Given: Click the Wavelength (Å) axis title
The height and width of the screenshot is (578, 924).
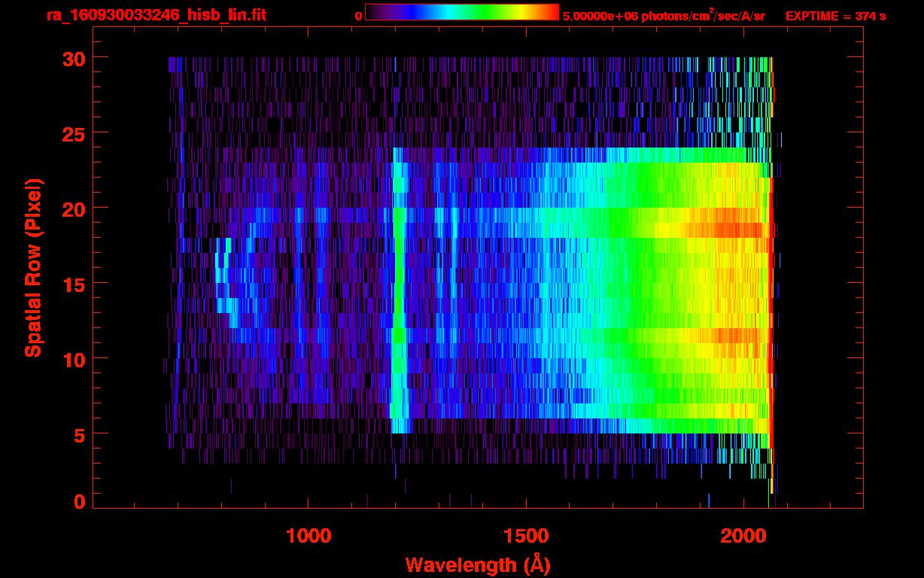Looking at the screenshot, I should [478, 564].
